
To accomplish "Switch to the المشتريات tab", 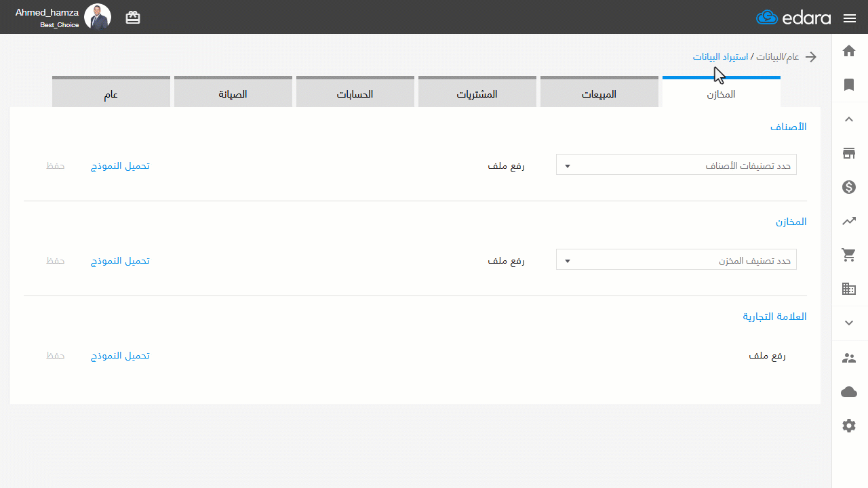I will pyautogui.click(x=477, y=92).
